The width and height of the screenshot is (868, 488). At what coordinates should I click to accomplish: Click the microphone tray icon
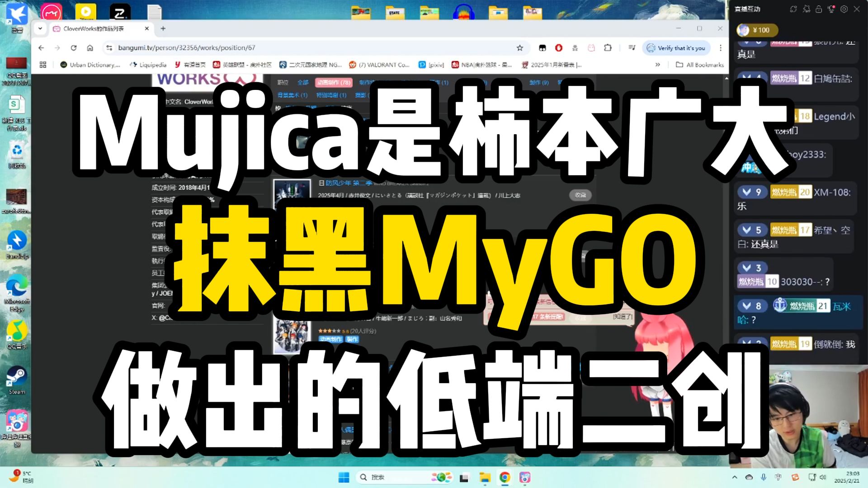[x=764, y=477]
